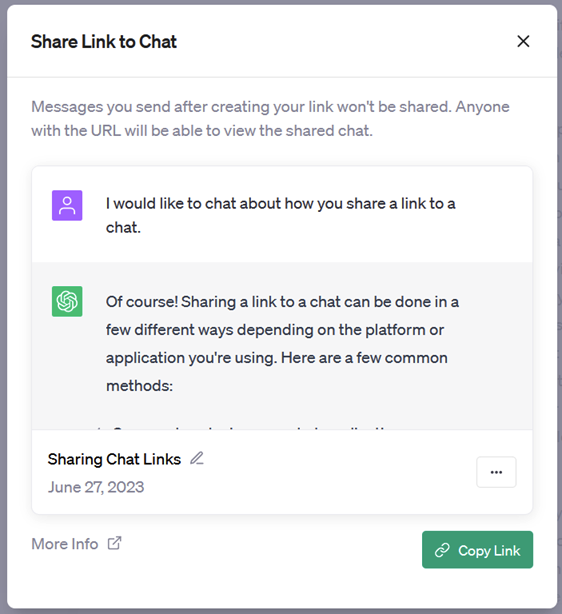Click the gray assistant message background area
The height and width of the screenshot is (614, 562).
282,409
